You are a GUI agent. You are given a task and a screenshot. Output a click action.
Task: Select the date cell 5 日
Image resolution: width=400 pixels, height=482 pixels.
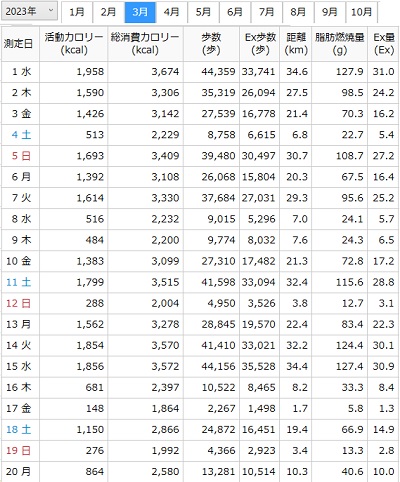tap(21, 156)
